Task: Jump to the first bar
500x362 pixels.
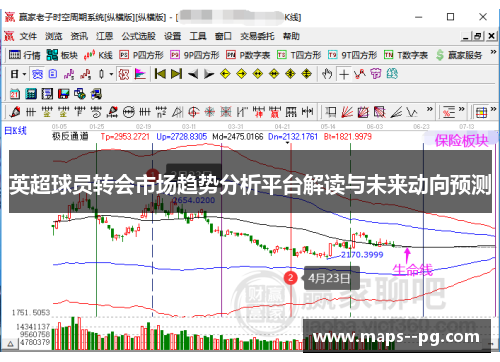Action: (160, 74)
